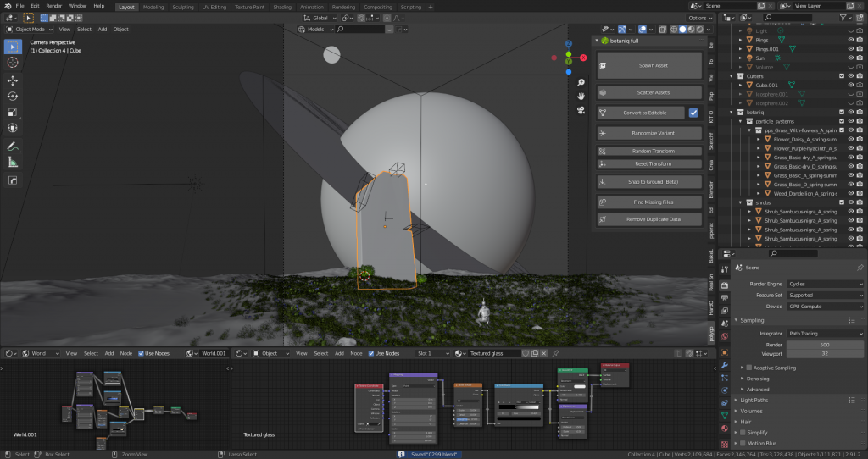This screenshot has height=459, width=868.
Task: Click the Textured glass material name field
Action: [x=494, y=353]
